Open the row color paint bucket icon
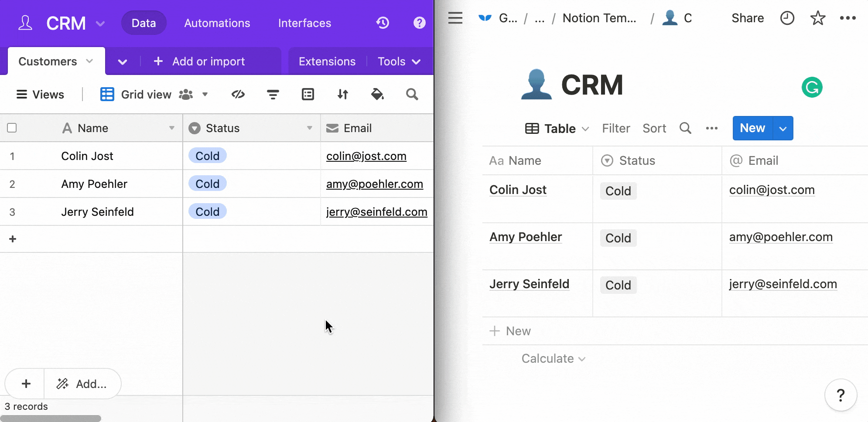868x422 pixels. click(377, 94)
